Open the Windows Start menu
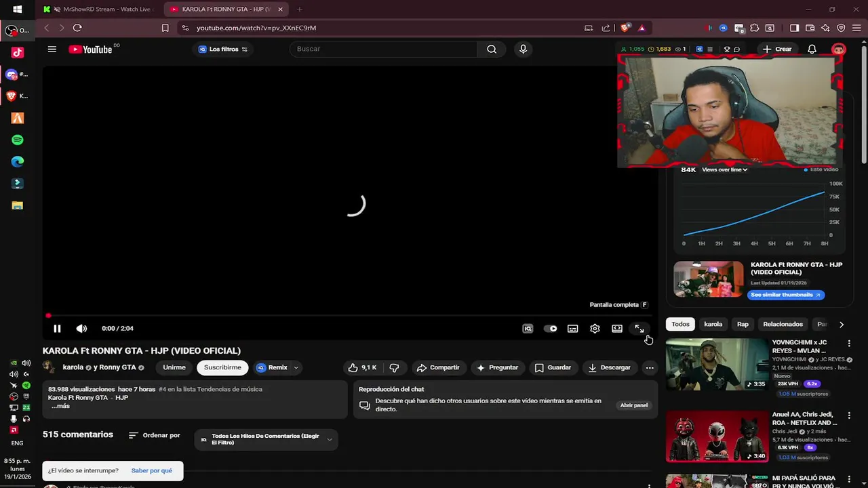The image size is (868, 488). (18, 9)
